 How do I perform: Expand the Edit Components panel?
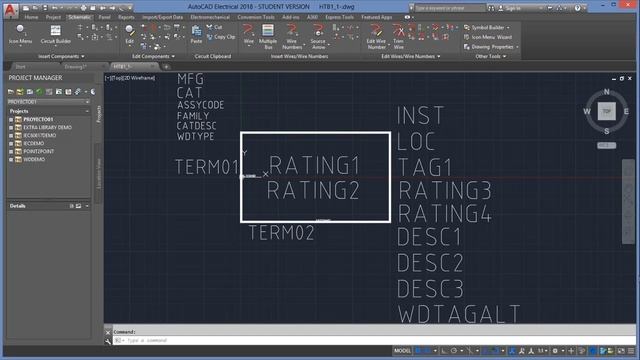coord(153,56)
